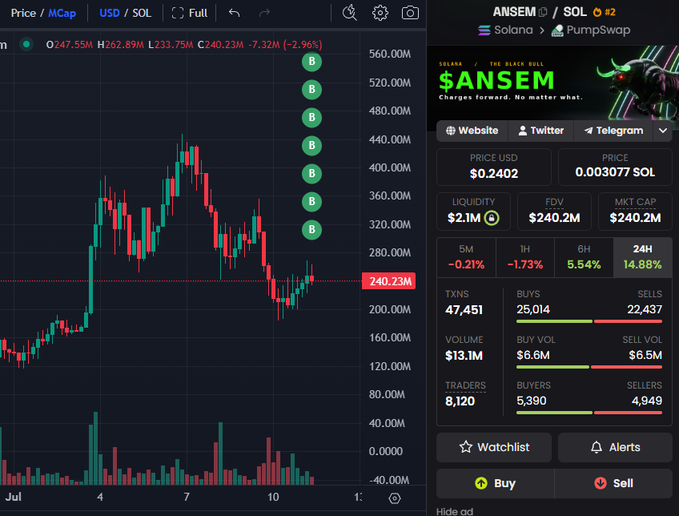Switch chart to MCap mode
The image size is (679, 516).
coord(62,13)
